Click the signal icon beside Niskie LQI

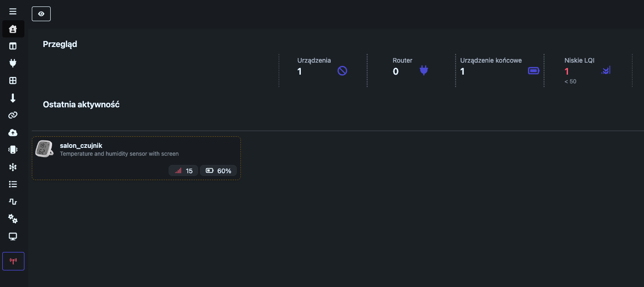pos(606,70)
